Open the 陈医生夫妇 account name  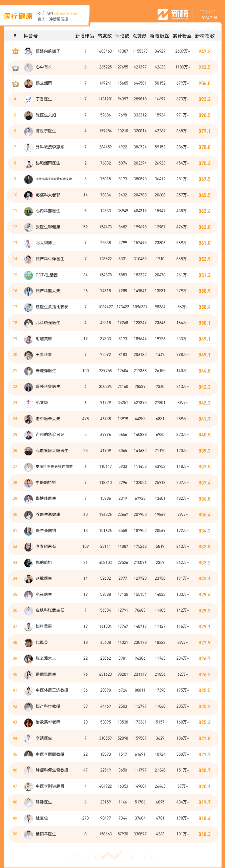(x=46, y=115)
